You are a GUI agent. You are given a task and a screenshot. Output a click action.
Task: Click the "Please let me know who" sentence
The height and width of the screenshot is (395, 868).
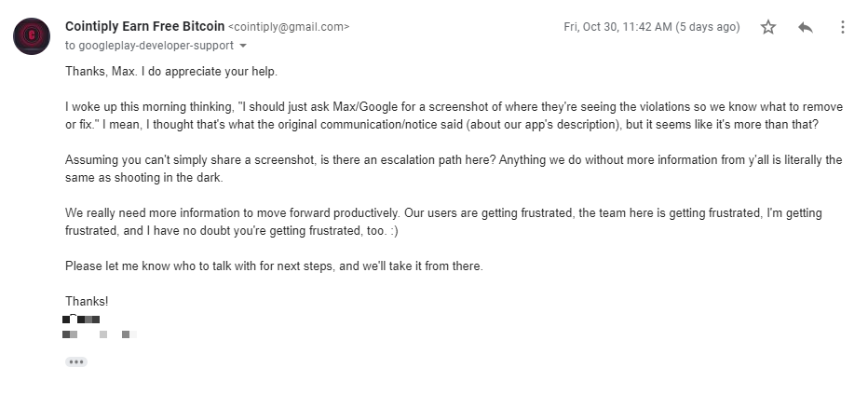(274, 266)
